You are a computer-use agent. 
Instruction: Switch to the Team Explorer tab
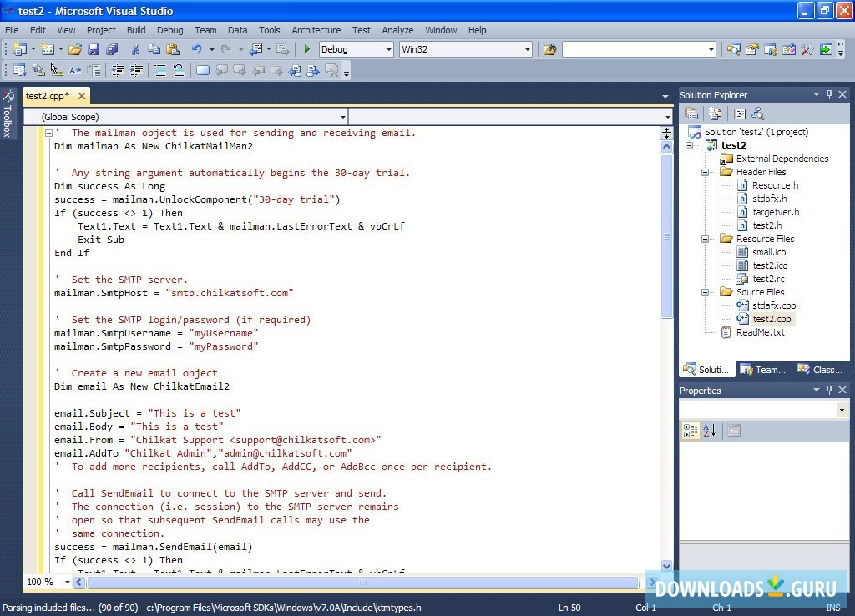[763, 370]
